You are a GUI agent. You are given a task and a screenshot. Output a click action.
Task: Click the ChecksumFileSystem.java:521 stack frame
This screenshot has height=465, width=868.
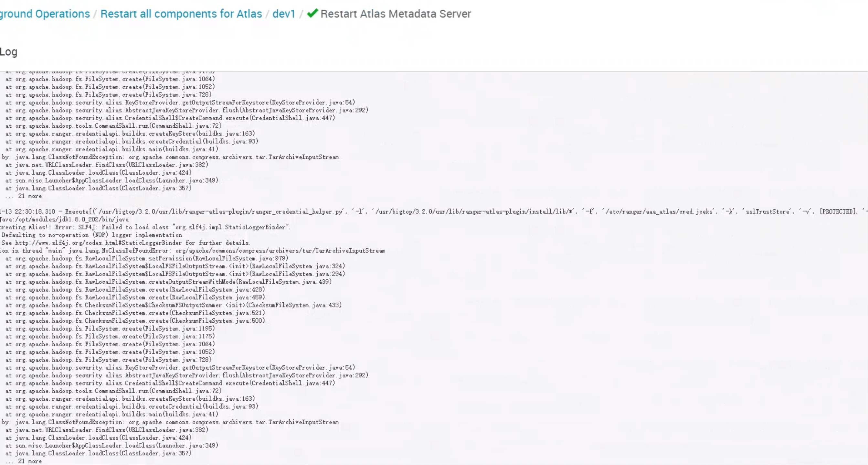click(135, 313)
